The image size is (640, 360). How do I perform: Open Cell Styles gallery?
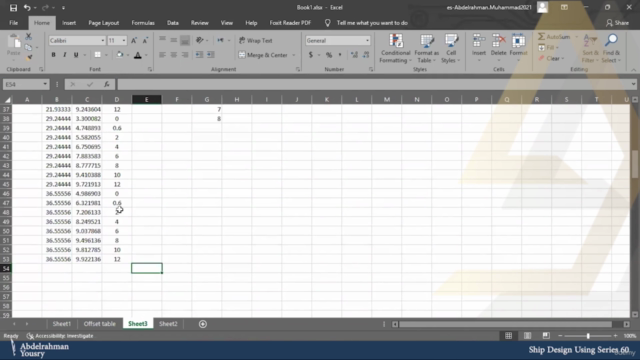451,49
